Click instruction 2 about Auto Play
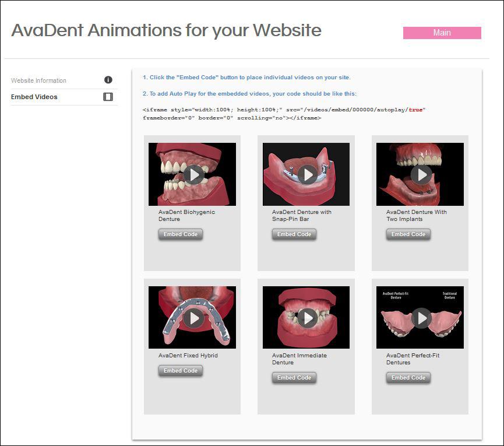504x446 pixels. click(249, 94)
